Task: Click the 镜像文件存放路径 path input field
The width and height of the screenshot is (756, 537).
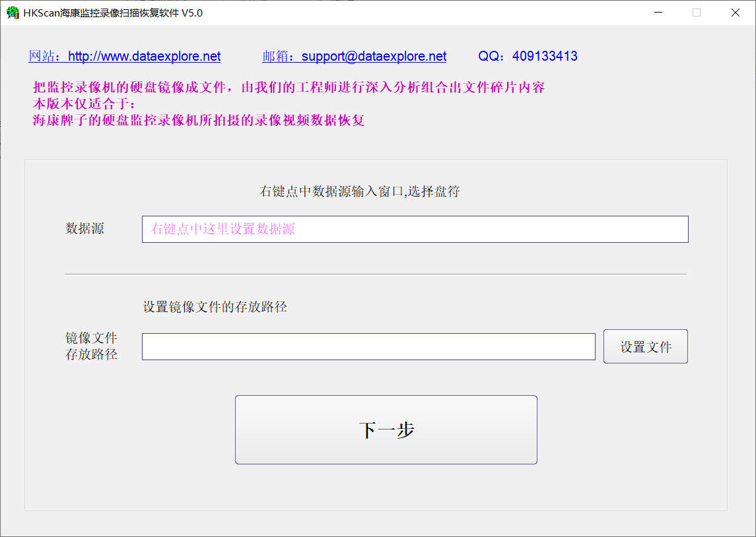Action: tap(368, 346)
